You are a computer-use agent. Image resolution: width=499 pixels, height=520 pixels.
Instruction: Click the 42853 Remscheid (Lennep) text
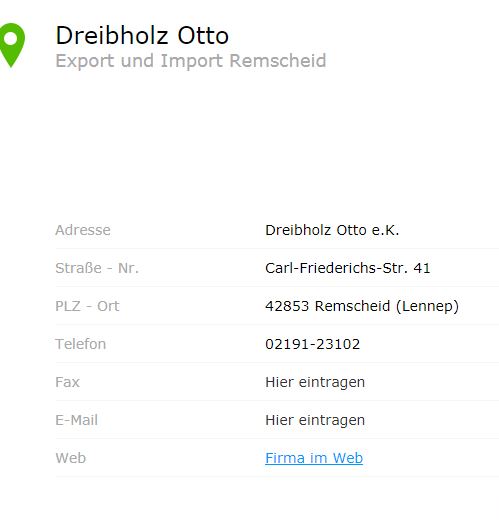point(362,306)
